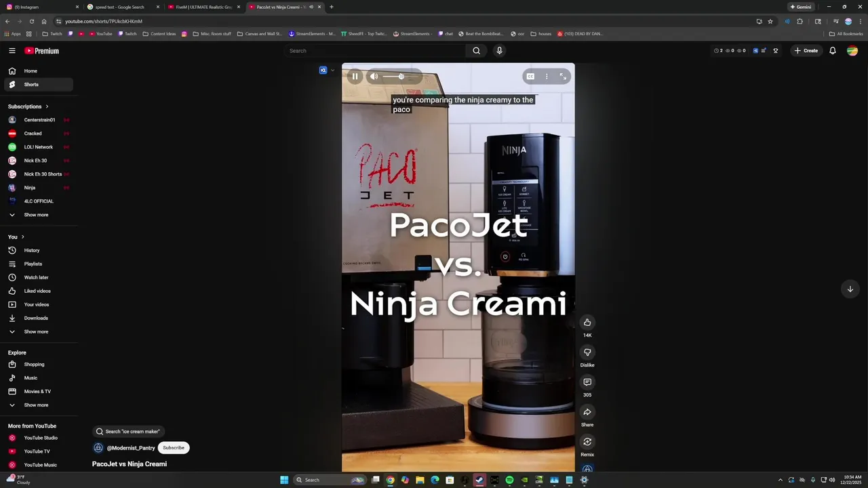The width and height of the screenshot is (868, 488).
Task: Open the @Modernist_Pantry channel link
Action: (x=131, y=448)
